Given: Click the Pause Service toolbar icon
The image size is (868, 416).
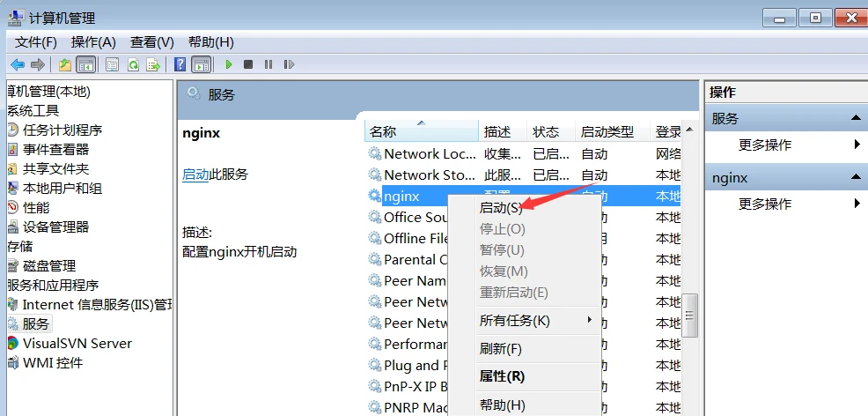Looking at the screenshot, I should tap(268, 65).
